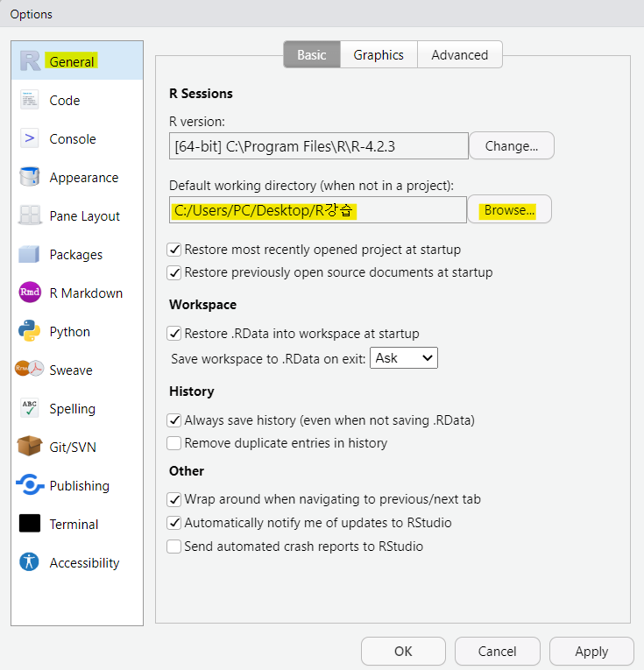This screenshot has width=644, height=670.
Task: Toggle Always save history checkbox
Action: point(174,420)
